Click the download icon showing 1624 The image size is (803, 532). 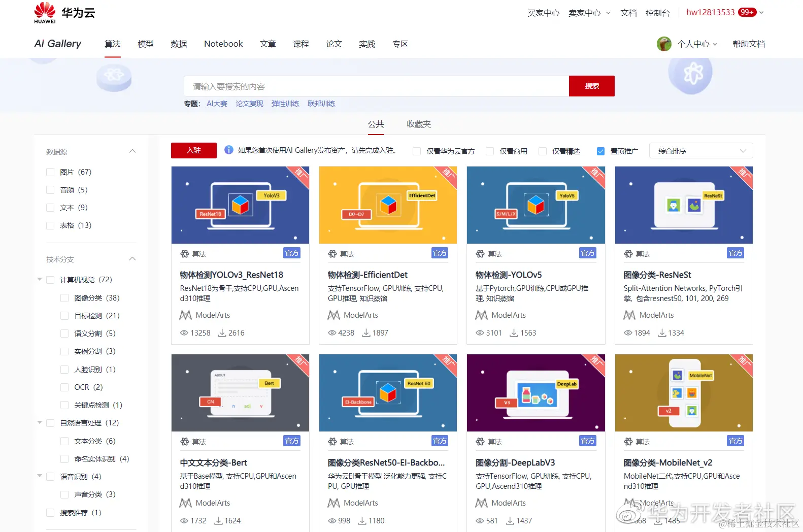[x=218, y=521]
